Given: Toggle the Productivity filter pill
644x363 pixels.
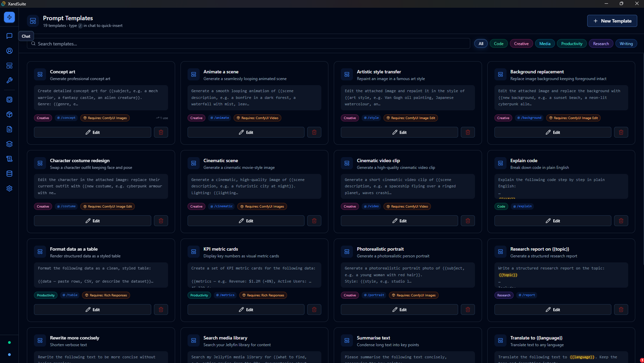Looking at the screenshot, I should pyautogui.click(x=572, y=43).
